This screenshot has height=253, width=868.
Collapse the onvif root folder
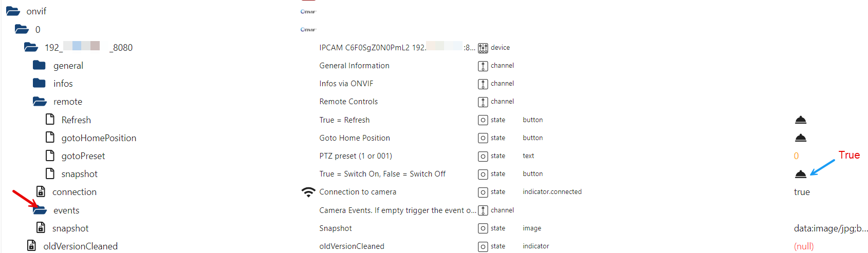click(x=13, y=11)
